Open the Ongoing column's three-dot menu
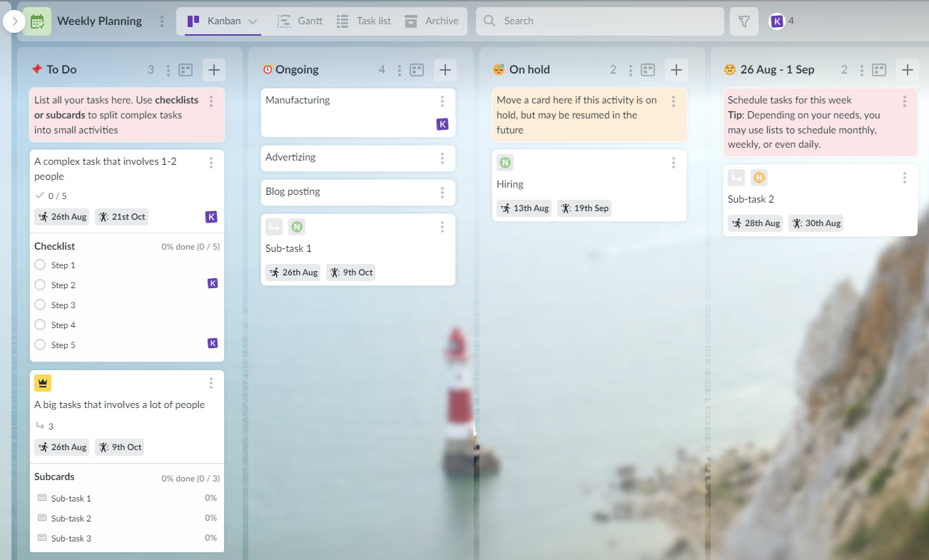 [398, 69]
